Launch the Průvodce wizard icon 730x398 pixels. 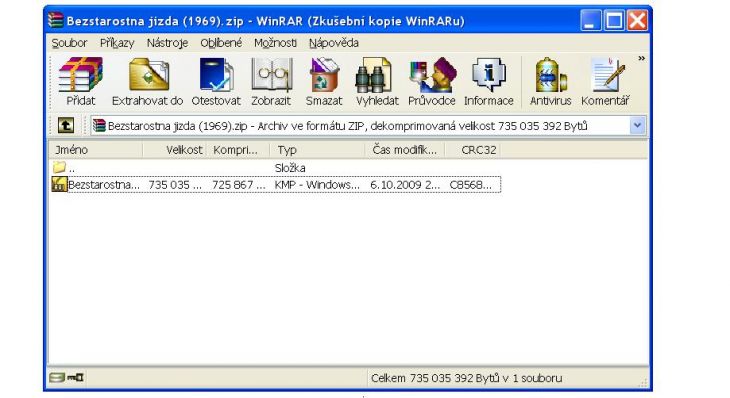tap(432, 74)
